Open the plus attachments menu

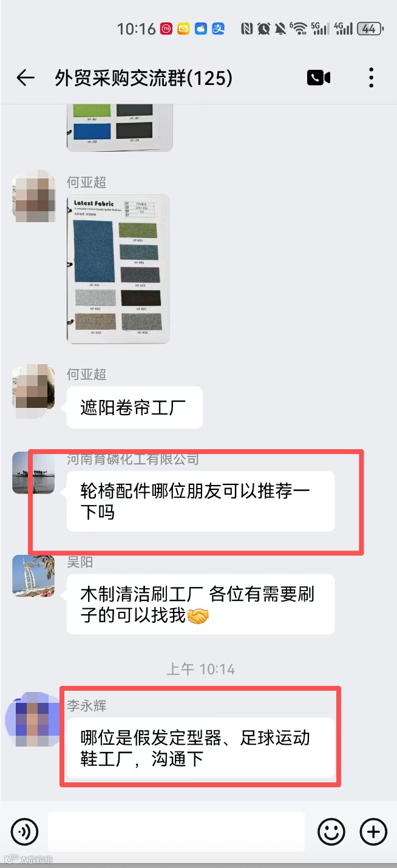tap(373, 831)
